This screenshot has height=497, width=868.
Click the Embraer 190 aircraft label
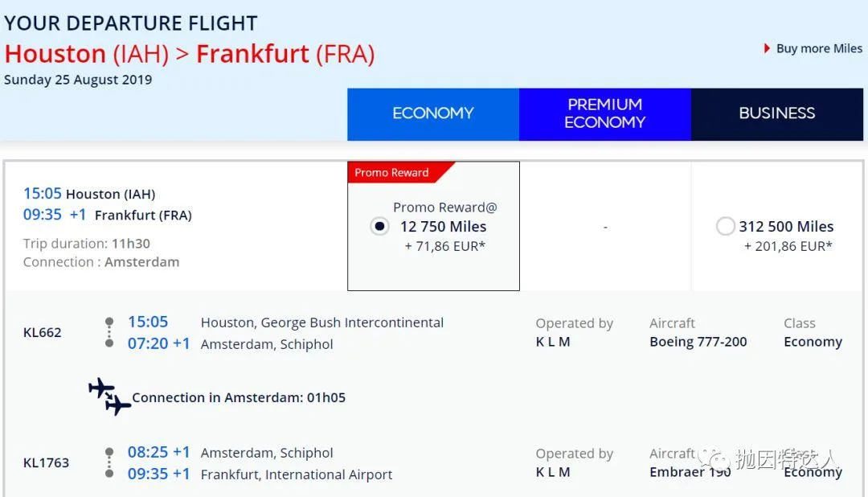pos(690,472)
